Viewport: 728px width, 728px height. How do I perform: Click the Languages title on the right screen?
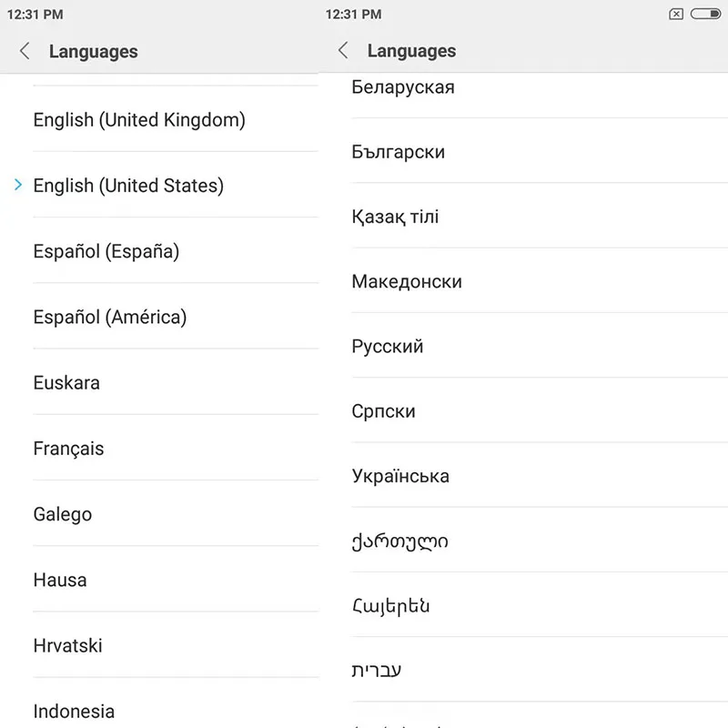(x=410, y=51)
